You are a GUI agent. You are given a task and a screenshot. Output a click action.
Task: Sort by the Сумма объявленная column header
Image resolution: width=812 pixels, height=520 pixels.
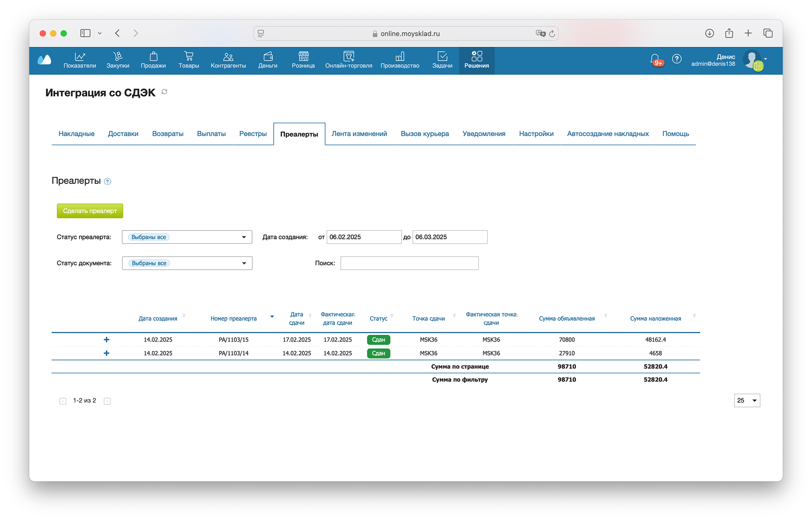coord(567,318)
